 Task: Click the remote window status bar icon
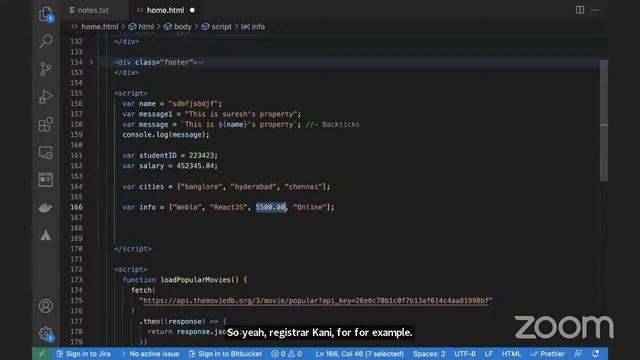click(42, 353)
